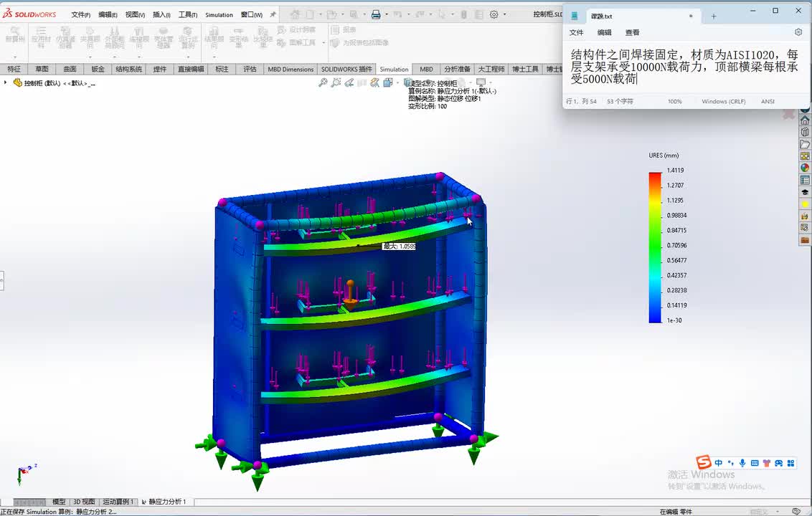Click the Dynamic Annotation Views icon

click(x=375, y=82)
